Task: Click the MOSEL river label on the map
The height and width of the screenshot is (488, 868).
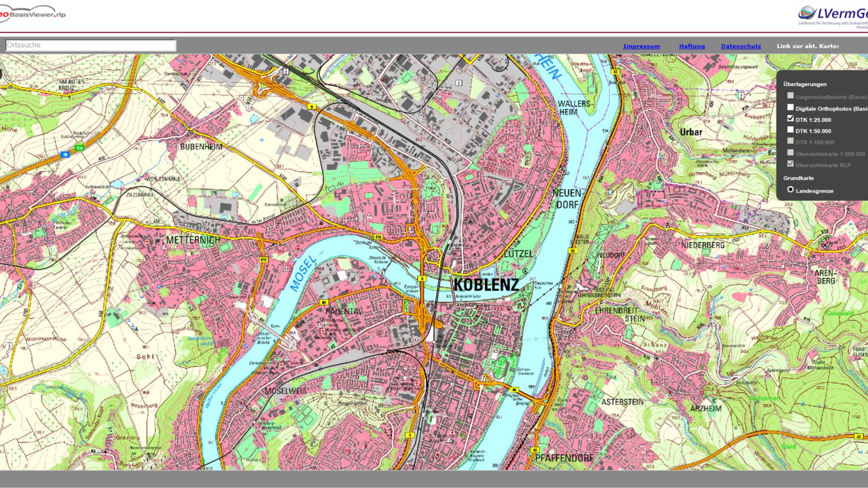Action: coord(303,275)
